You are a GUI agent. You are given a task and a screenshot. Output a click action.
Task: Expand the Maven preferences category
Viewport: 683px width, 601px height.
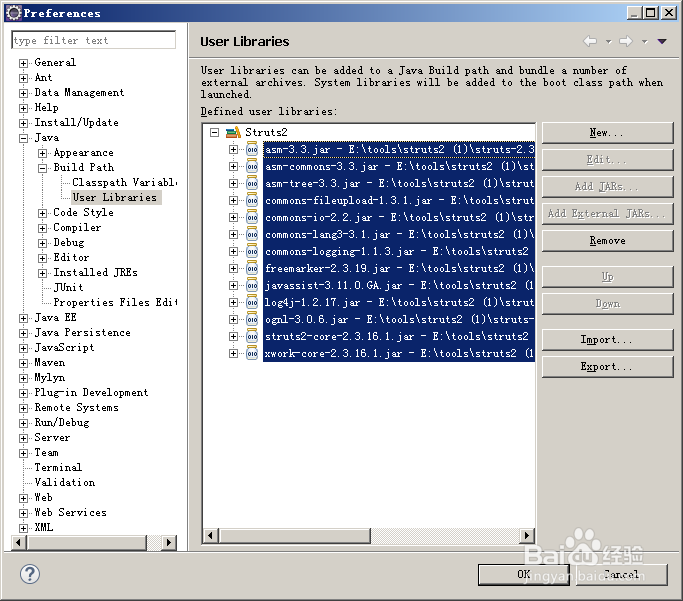(24, 363)
